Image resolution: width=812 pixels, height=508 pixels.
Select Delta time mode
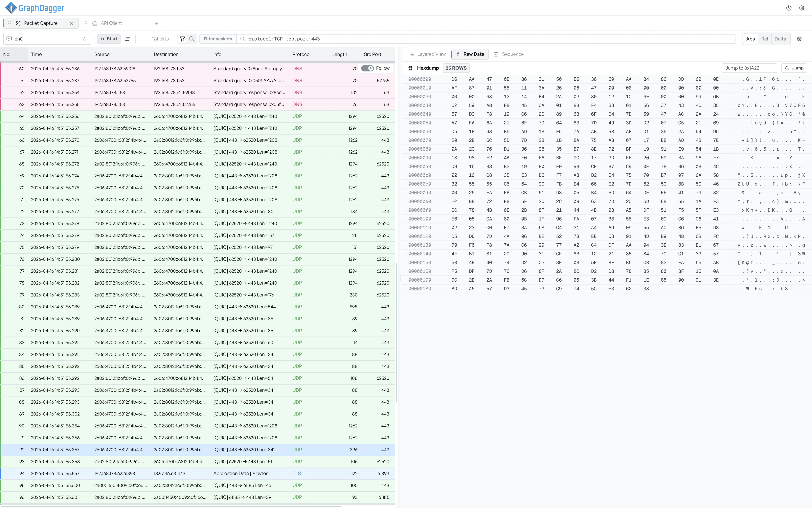pos(780,39)
